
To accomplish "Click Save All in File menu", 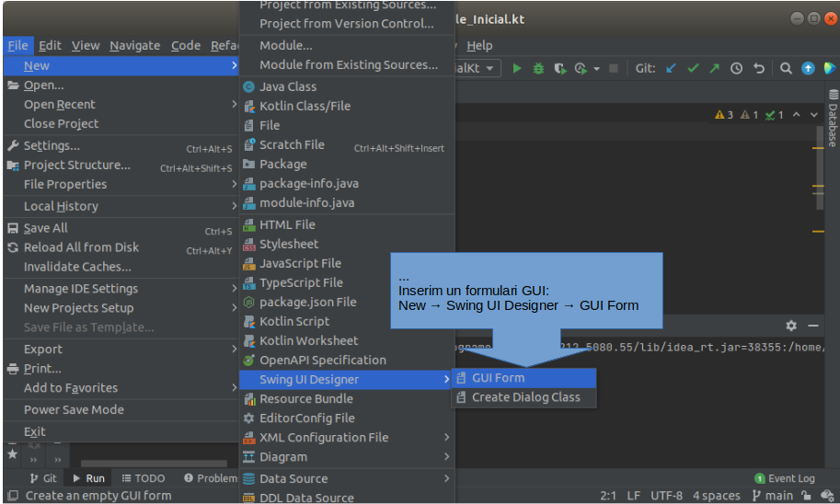I will pyautogui.click(x=121, y=228).
